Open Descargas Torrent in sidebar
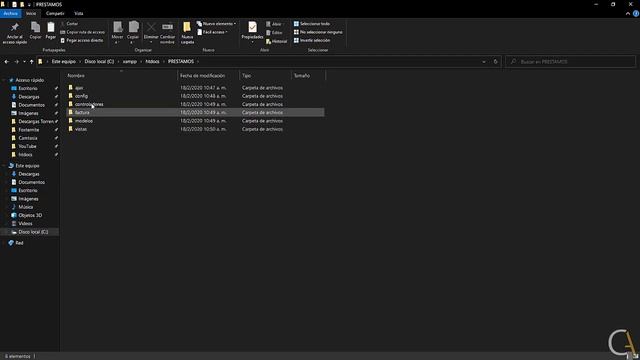Screen dimensions: 640x360 (36, 121)
